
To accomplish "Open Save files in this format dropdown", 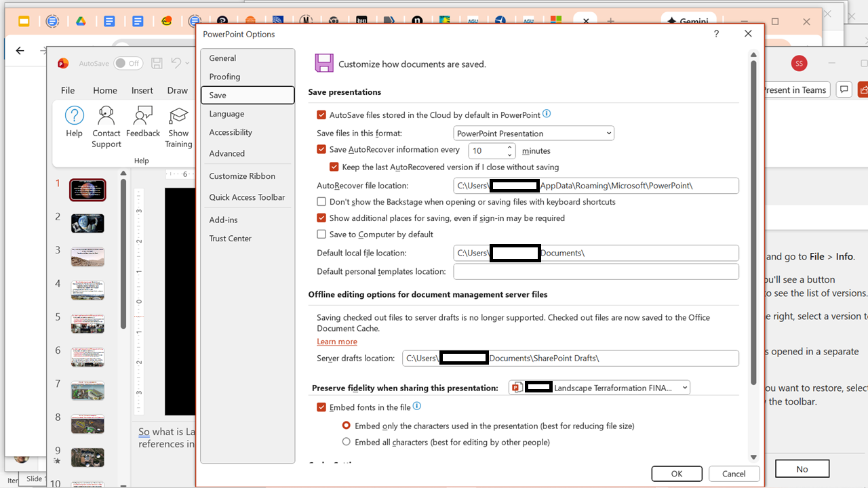I will point(534,134).
